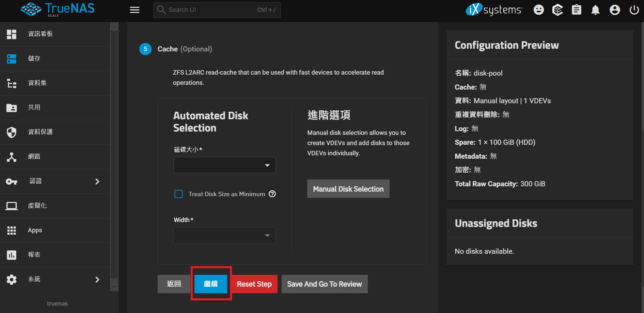Open the alerts bell icon
The height and width of the screenshot is (313, 644).
click(x=595, y=10)
